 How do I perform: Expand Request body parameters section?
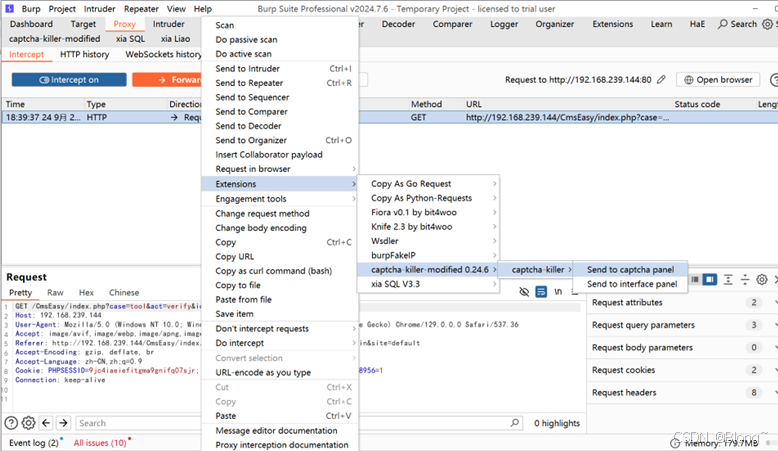[682, 347]
